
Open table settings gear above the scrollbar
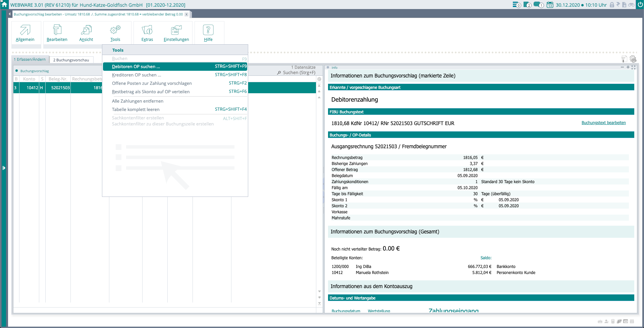pos(319,79)
